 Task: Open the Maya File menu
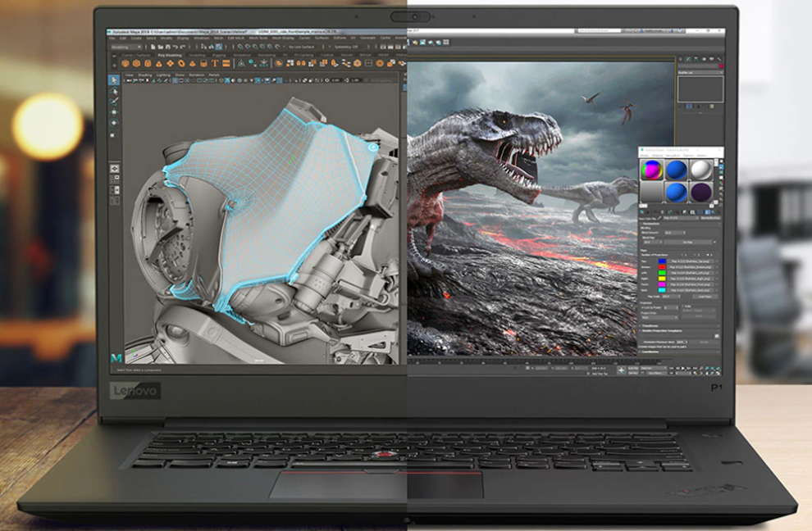pos(112,39)
